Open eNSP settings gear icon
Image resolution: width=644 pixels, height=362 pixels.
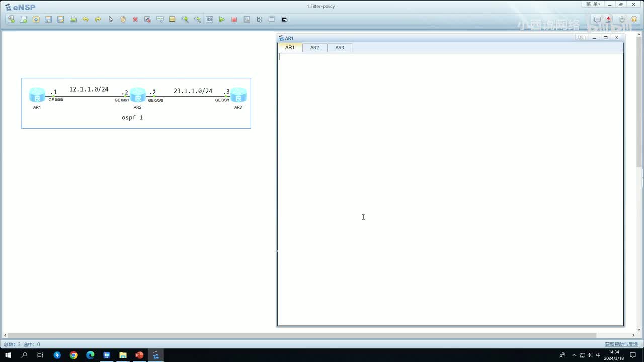click(622, 19)
